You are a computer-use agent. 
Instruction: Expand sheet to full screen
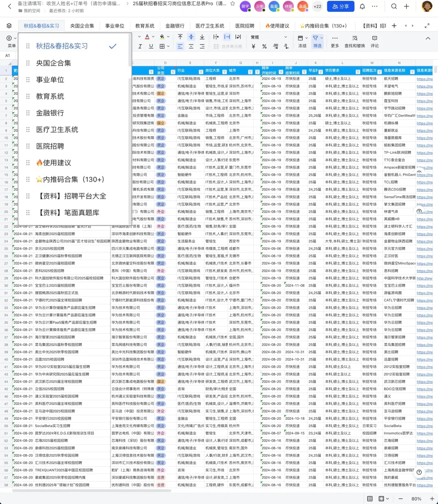coord(427,26)
